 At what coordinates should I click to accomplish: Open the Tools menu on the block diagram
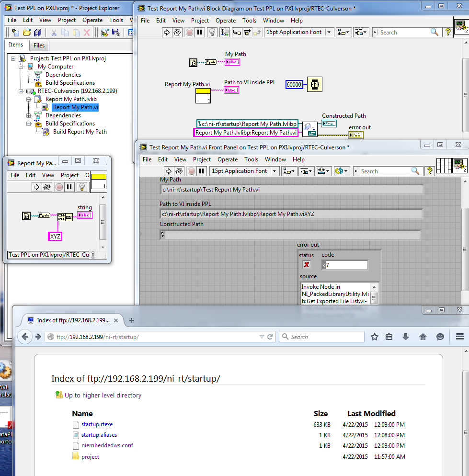point(249,21)
